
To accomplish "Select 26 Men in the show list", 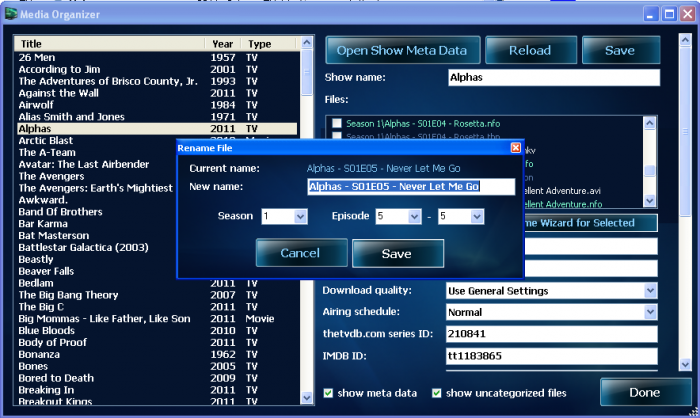I will point(157,58).
